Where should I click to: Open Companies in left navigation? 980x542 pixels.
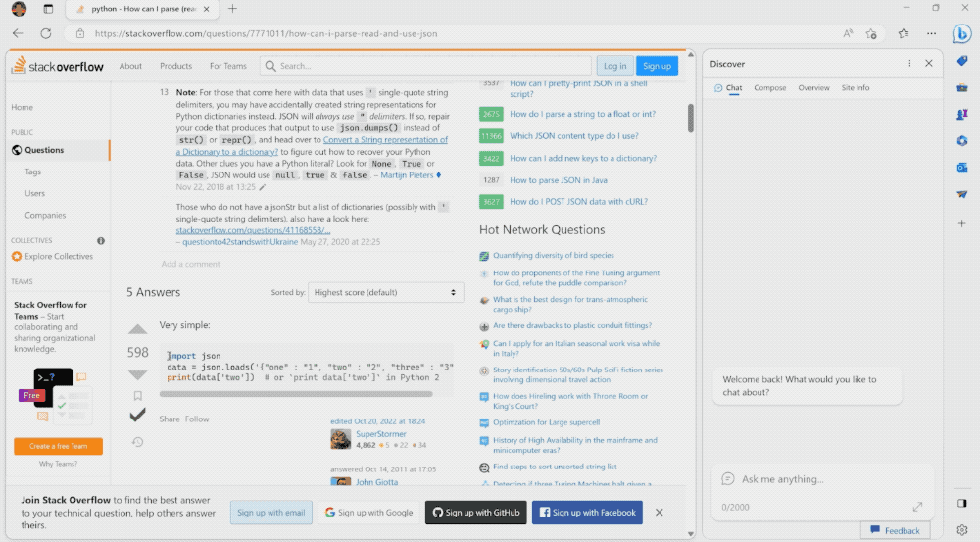[45, 215]
